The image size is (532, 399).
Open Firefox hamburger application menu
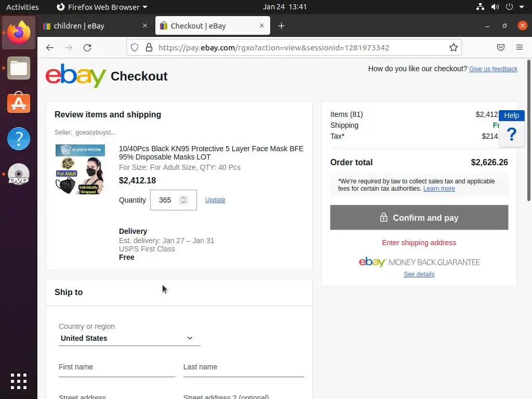pos(520,48)
